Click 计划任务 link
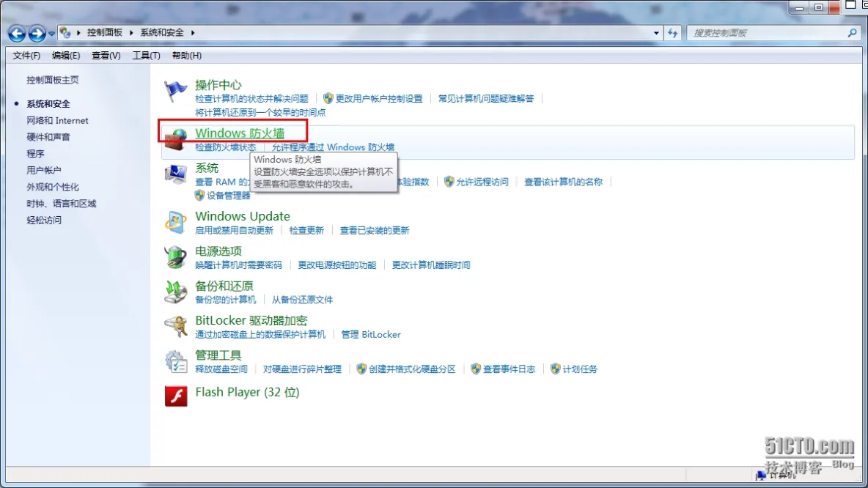The image size is (868, 488). point(580,369)
